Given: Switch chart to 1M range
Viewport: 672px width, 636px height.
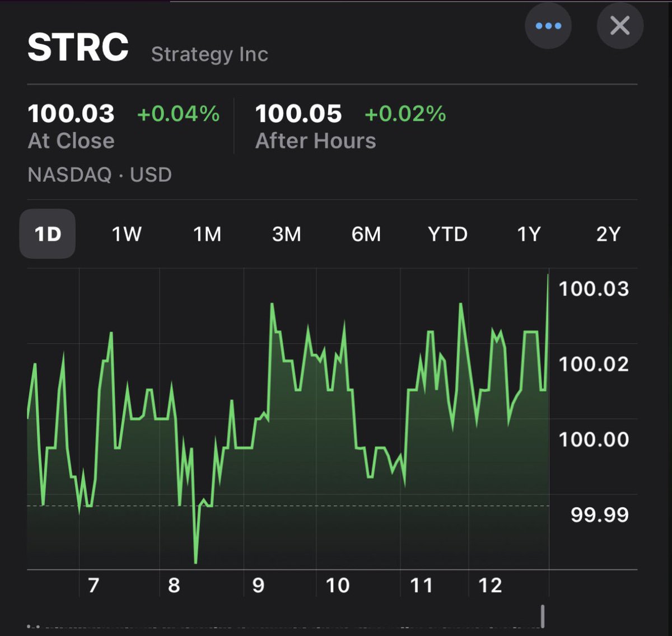Looking at the screenshot, I should 207,234.
